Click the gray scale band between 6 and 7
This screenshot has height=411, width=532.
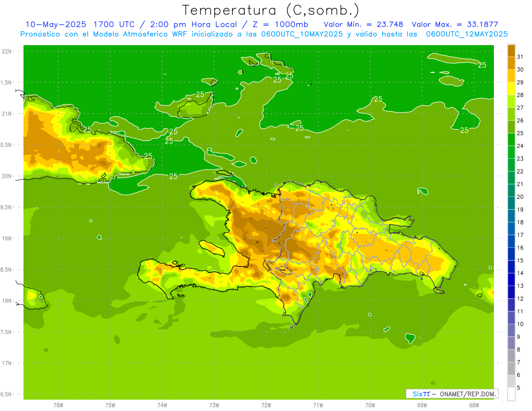(x=511, y=368)
